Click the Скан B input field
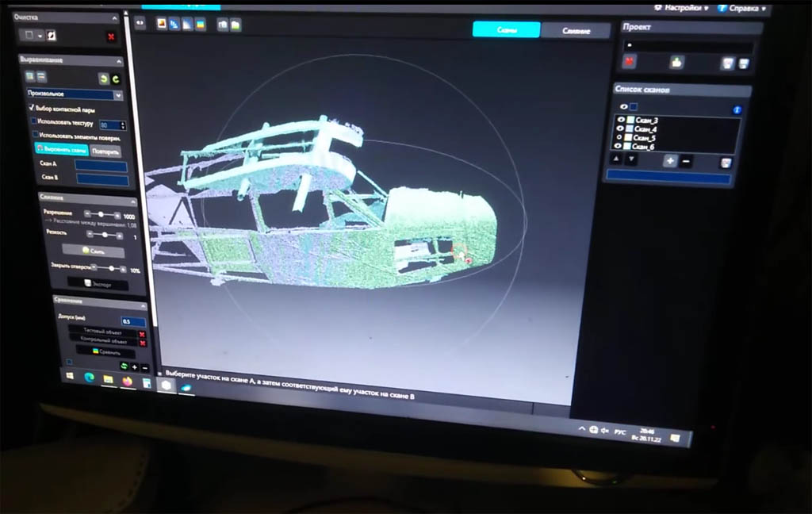The height and width of the screenshot is (514, 812). [102, 179]
